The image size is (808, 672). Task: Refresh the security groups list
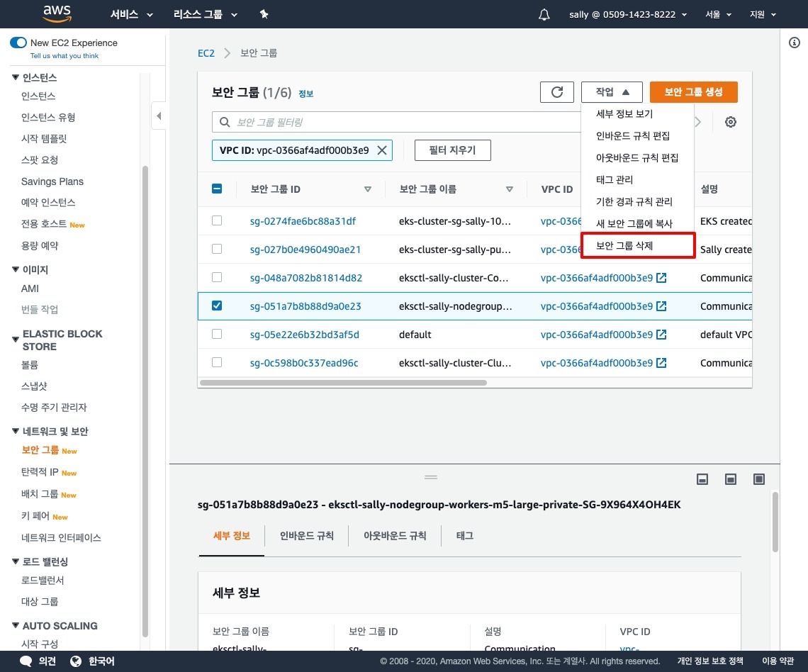(557, 92)
